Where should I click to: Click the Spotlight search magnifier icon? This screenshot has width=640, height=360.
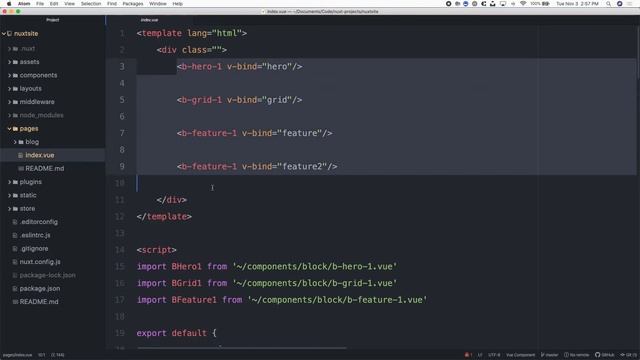tap(608, 4)
